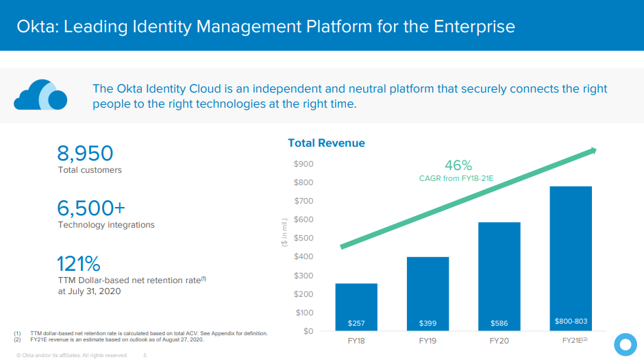Click the $800 y-axis label
This screenshot has width=644, height=362.
coord(304,182)
